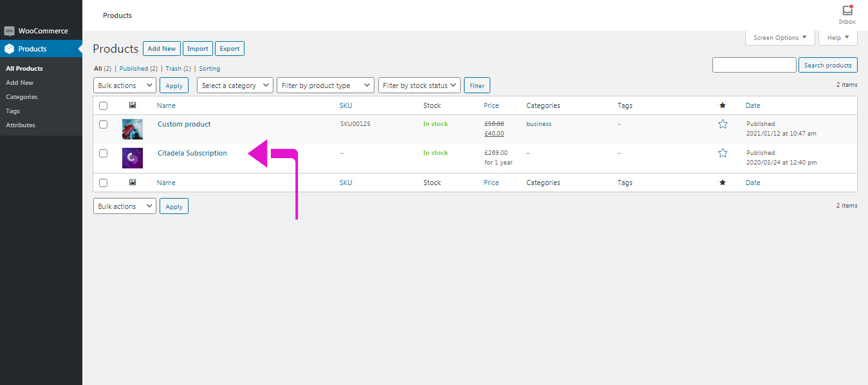Tick the Custom product row checkbox
The image size is (868, 385).
pos(103,124)
